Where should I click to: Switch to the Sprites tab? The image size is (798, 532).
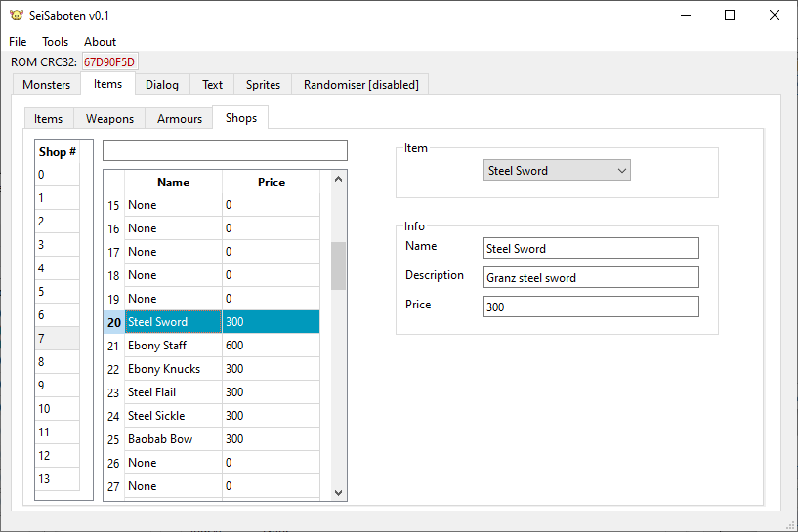263,84
